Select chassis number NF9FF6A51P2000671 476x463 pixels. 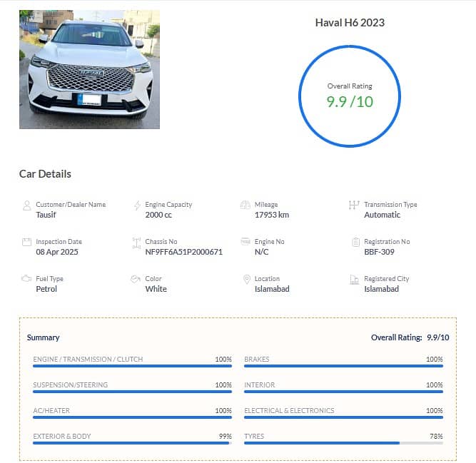click(x=184, y=252)
